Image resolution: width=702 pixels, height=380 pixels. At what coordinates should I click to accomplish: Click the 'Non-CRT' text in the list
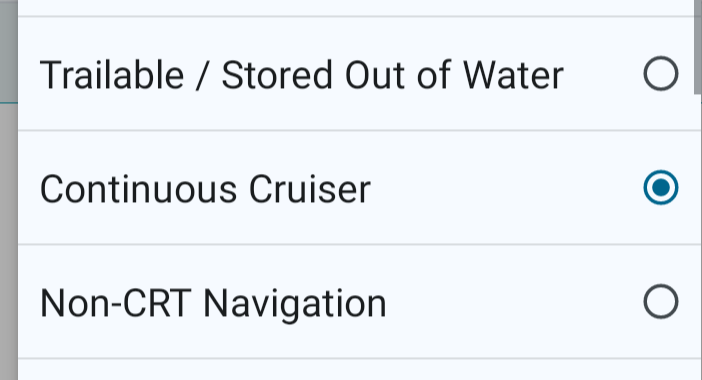pos(116,303)
